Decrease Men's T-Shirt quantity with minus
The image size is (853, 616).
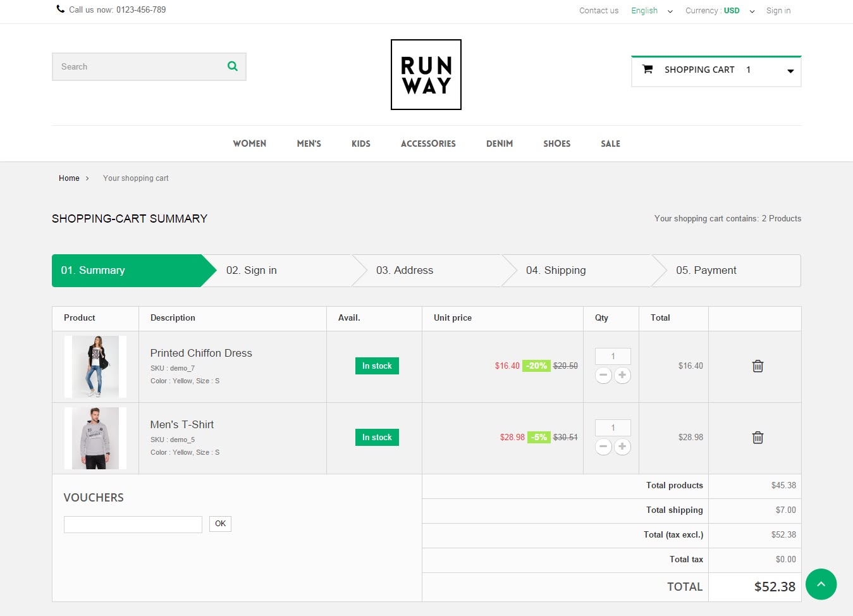pos(603,447)
